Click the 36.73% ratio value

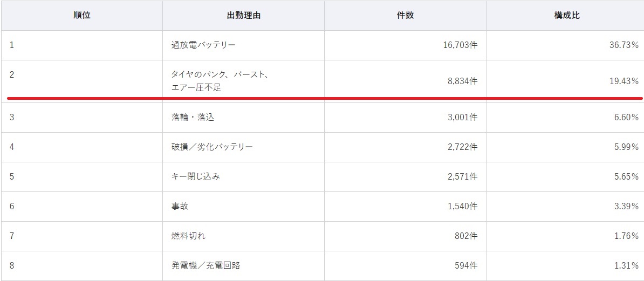pos(624,45)
